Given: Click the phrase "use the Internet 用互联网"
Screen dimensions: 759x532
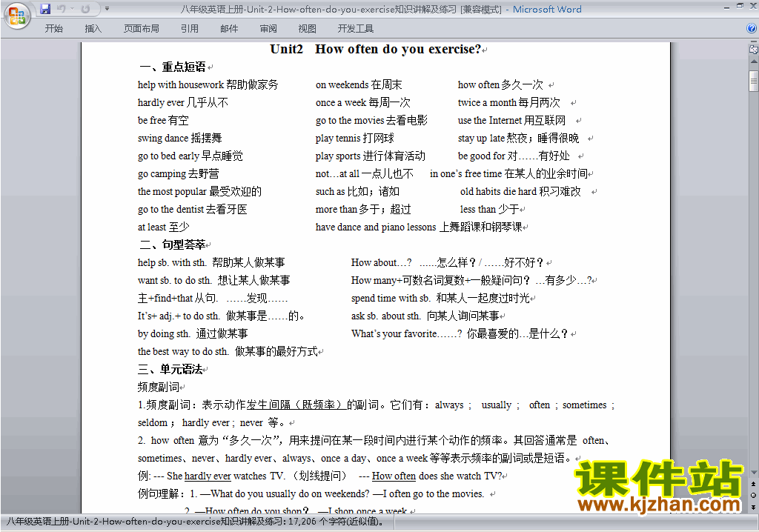Looking at the screenshot, I should click(x=511, y=120).
